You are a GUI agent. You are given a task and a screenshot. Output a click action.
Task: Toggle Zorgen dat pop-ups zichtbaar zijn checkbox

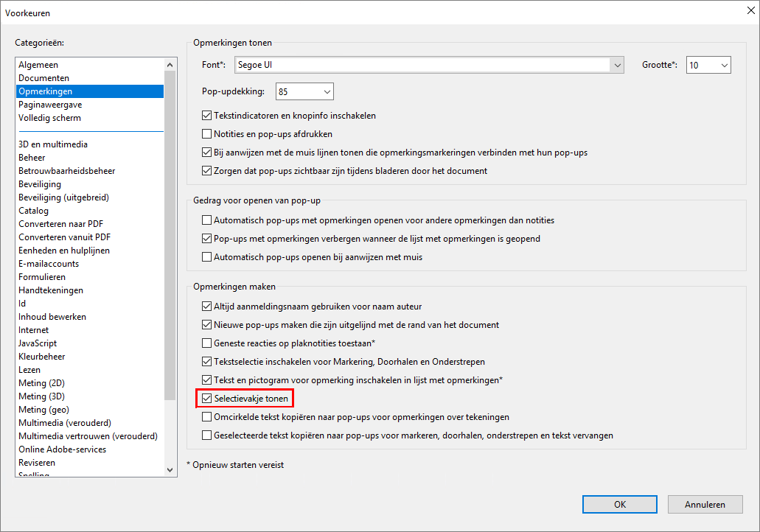207,170
